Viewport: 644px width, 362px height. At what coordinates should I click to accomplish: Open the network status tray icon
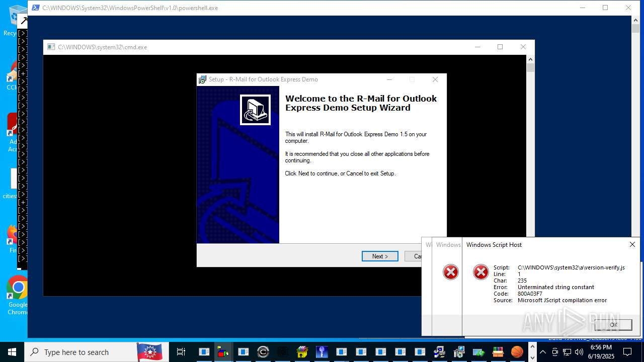pos(567,352)
